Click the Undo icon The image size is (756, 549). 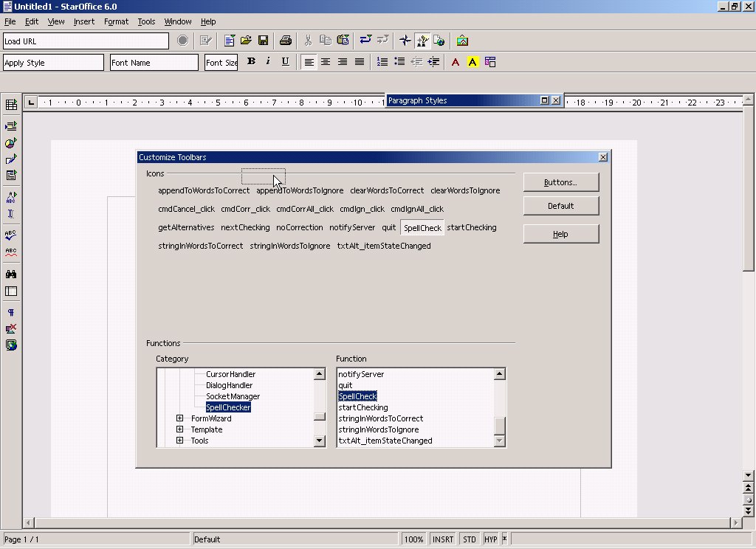(x=365, y=41)
